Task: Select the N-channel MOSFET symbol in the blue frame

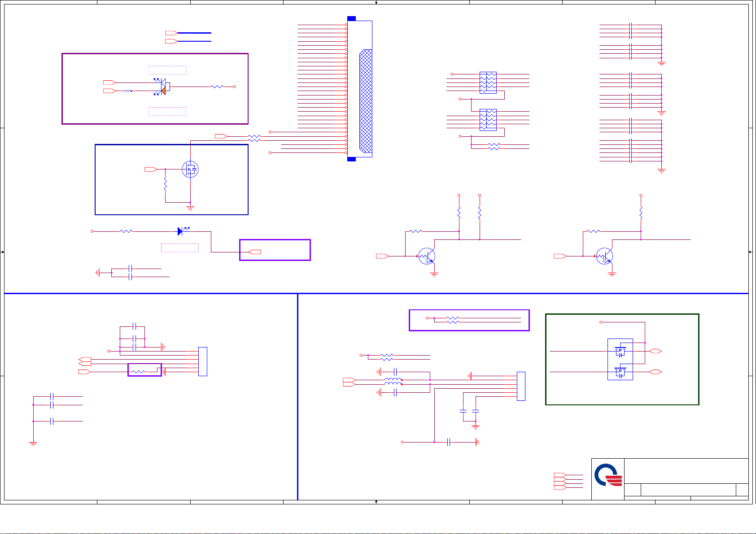Action: coord(190,169)
